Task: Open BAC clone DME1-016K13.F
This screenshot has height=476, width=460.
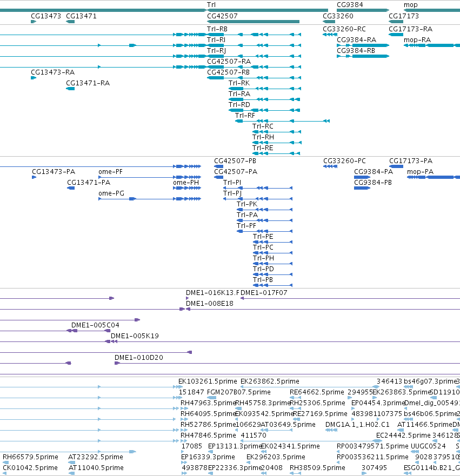Action: (x=212, y=293)
